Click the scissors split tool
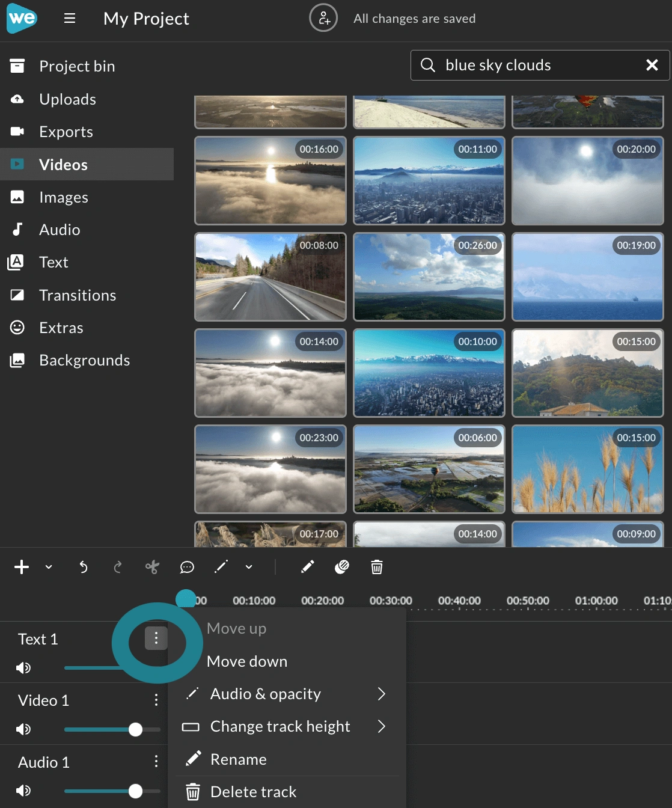The width and height of the screenshot is (672, 808). (152, 567)
